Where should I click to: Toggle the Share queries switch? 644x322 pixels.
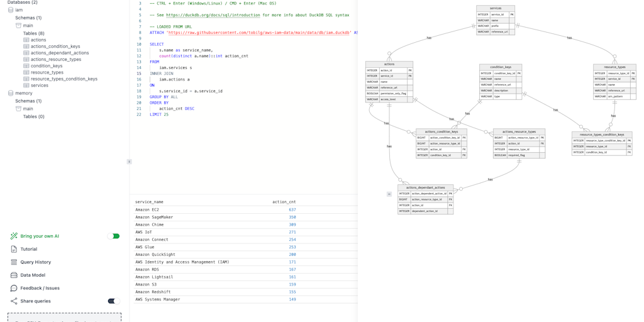point(113,301)
